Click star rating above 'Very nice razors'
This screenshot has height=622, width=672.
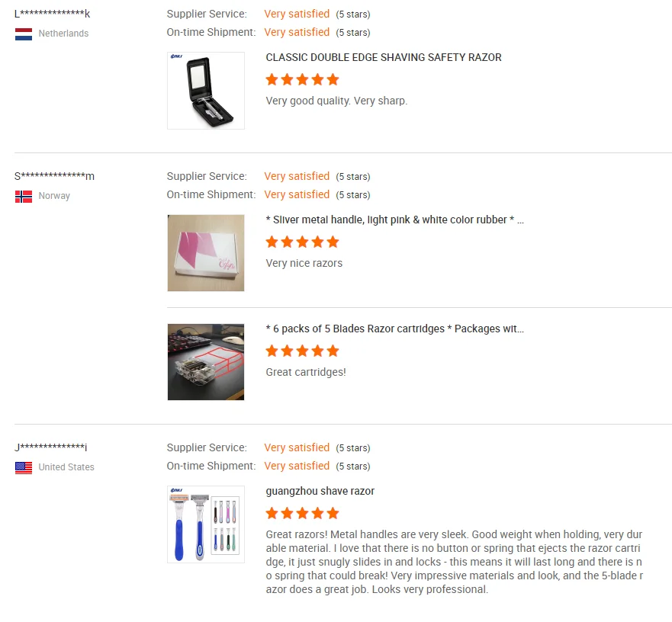pyautogui.click(x=302, y=242)
